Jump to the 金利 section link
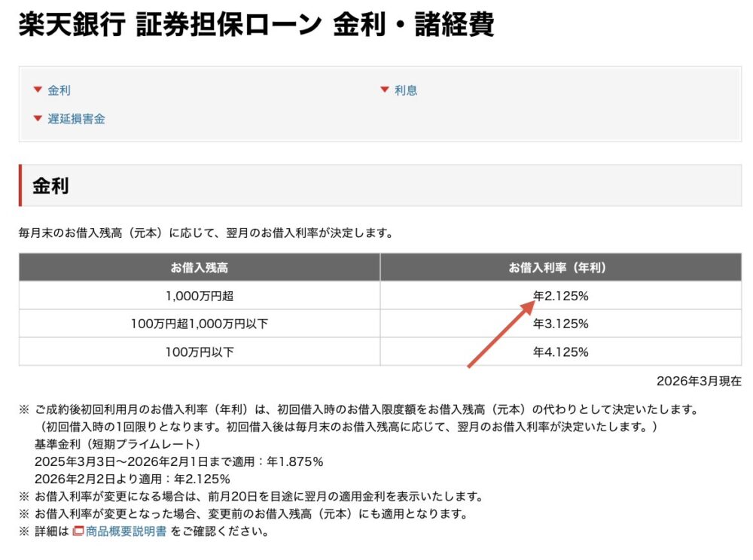The image size is (753, 560). point(59,90)
